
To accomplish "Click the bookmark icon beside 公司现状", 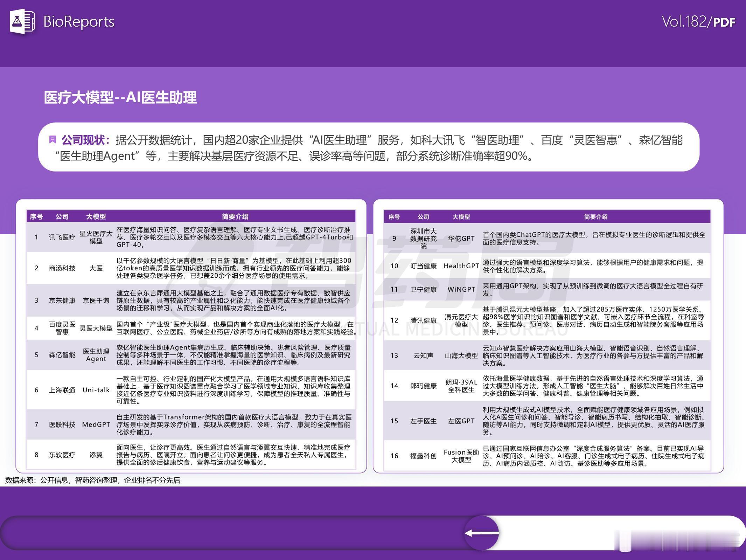I will click(53, 140).
